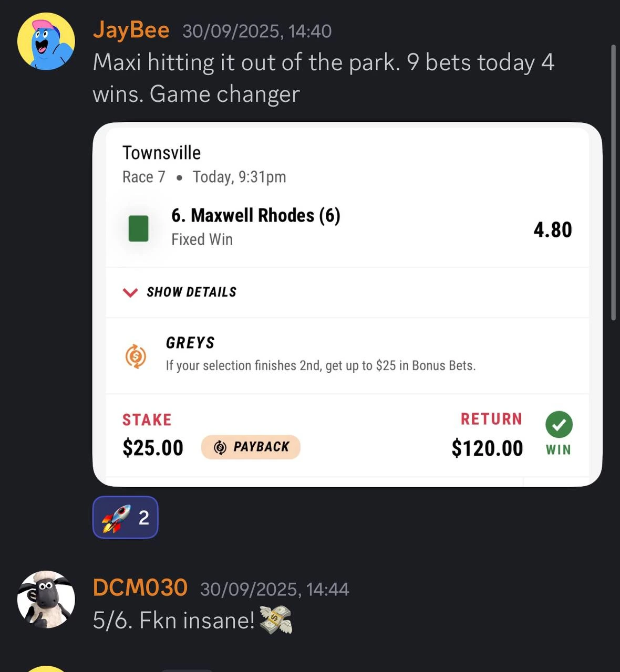Click the green racing silk icon
Viewport: 620px width, 672px height.
139,228
